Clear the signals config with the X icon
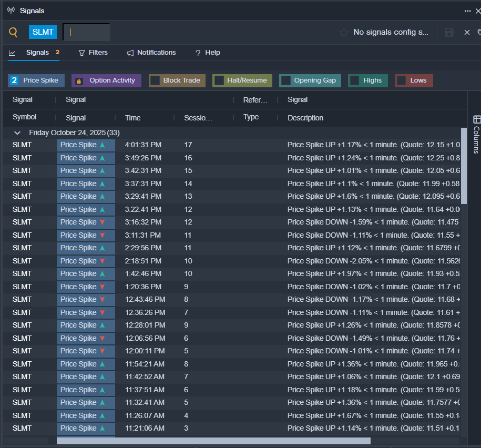Screen dimensions: 481x448 (467, 33)
